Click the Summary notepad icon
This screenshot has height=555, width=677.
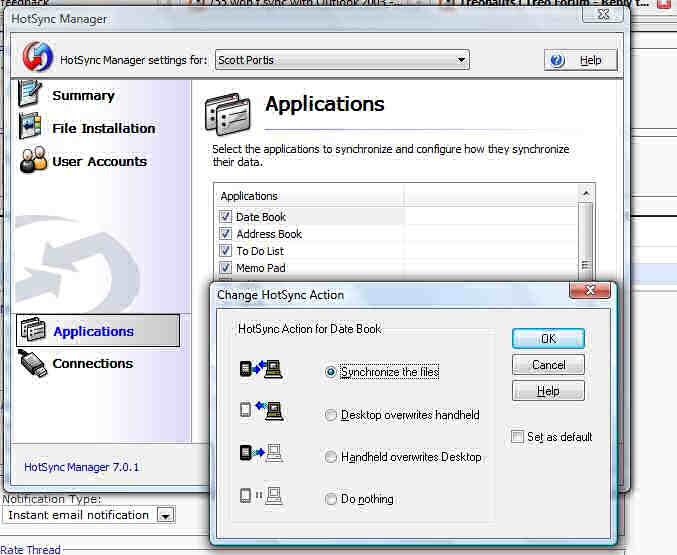click(29, 92)
